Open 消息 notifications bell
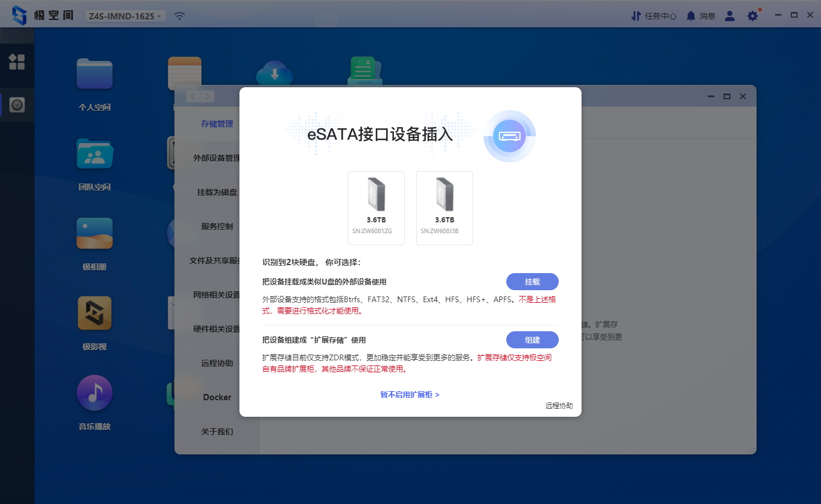The height and width of the screenshot is (504, 821). click(x=701, y=16)
